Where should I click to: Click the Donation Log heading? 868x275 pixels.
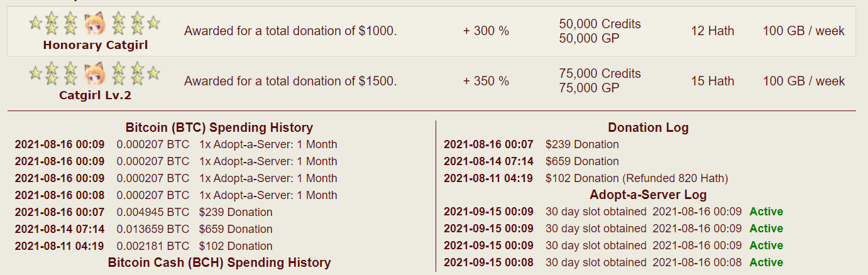pyautogui.click(x=648, y=127)
